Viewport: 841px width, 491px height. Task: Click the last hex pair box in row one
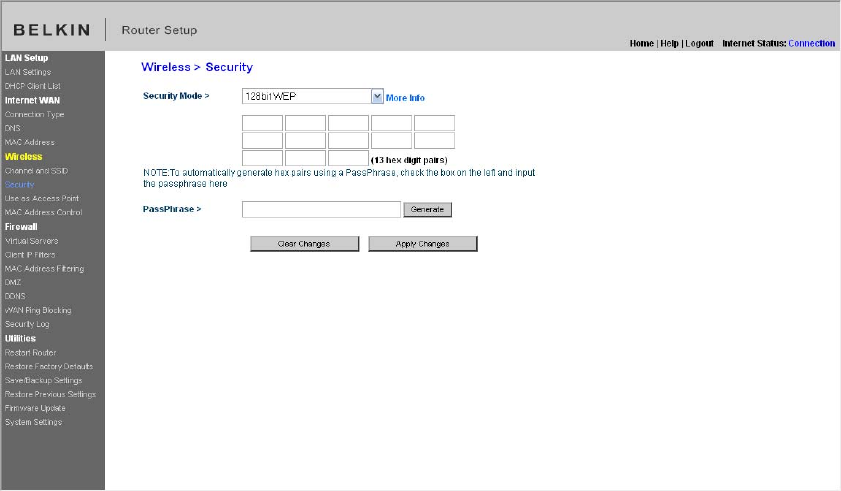(x=434, y=123)
